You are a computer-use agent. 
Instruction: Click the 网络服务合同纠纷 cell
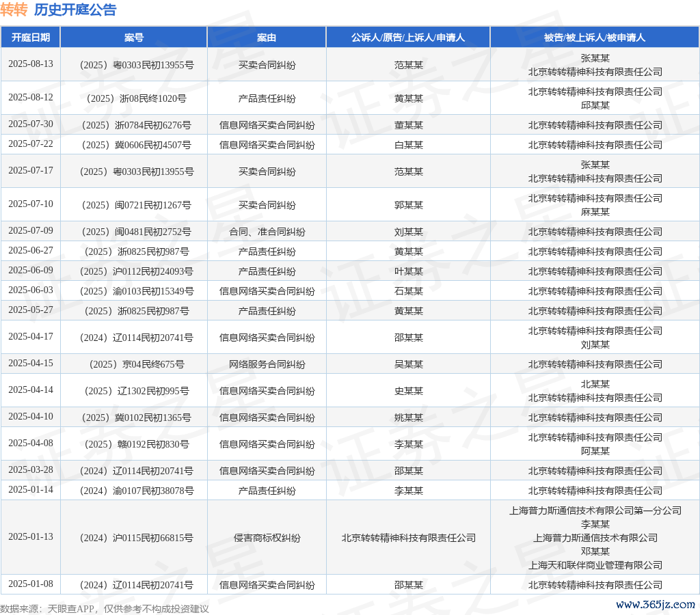pyautogui.click(x=267, y=364)
